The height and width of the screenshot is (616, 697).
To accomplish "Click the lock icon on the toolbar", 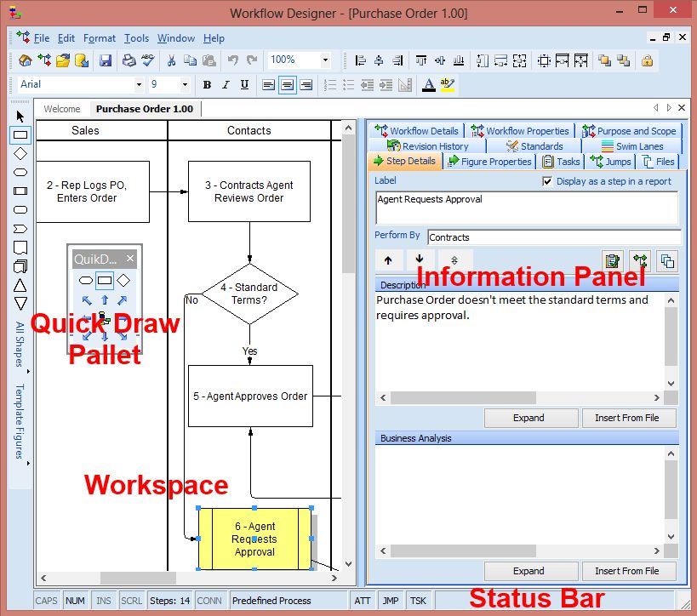I will point(646,60).
